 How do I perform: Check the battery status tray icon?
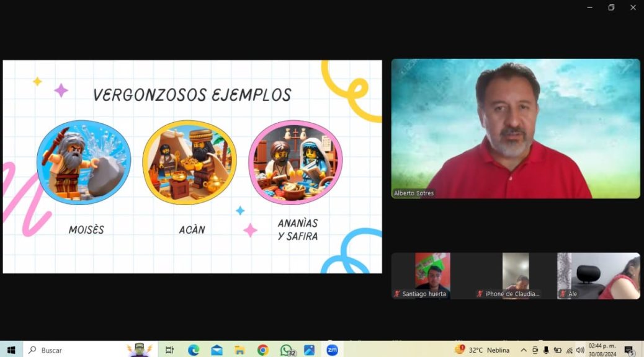[x=557, y=350]
